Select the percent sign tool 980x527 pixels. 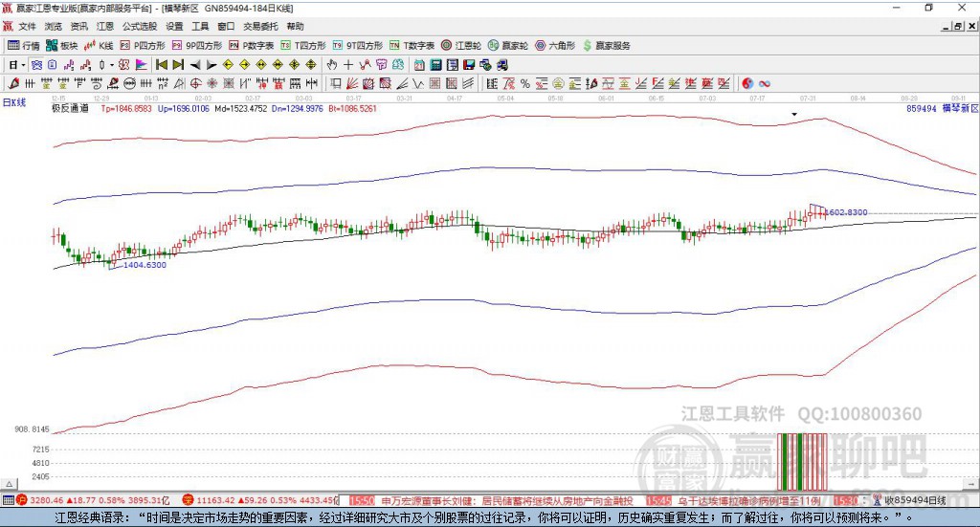[x=525, y=83]
